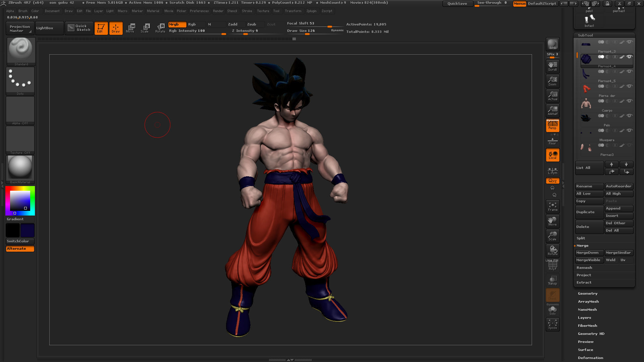Select the Scale tool in top shelf

pyautogui.click(x=145, y=28)
